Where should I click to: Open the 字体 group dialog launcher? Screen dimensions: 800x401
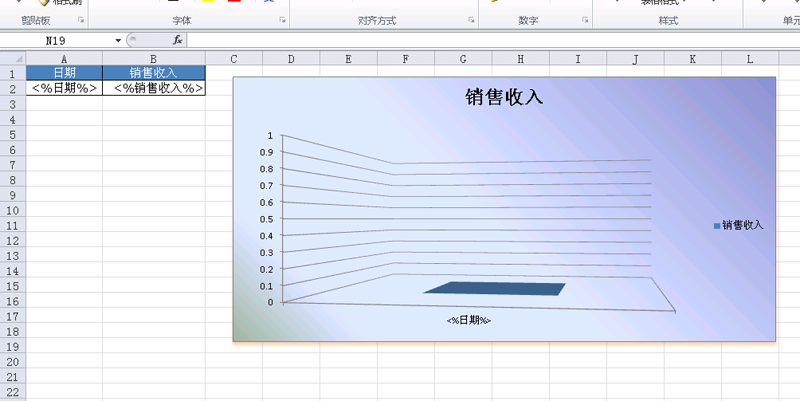[282, 20]
